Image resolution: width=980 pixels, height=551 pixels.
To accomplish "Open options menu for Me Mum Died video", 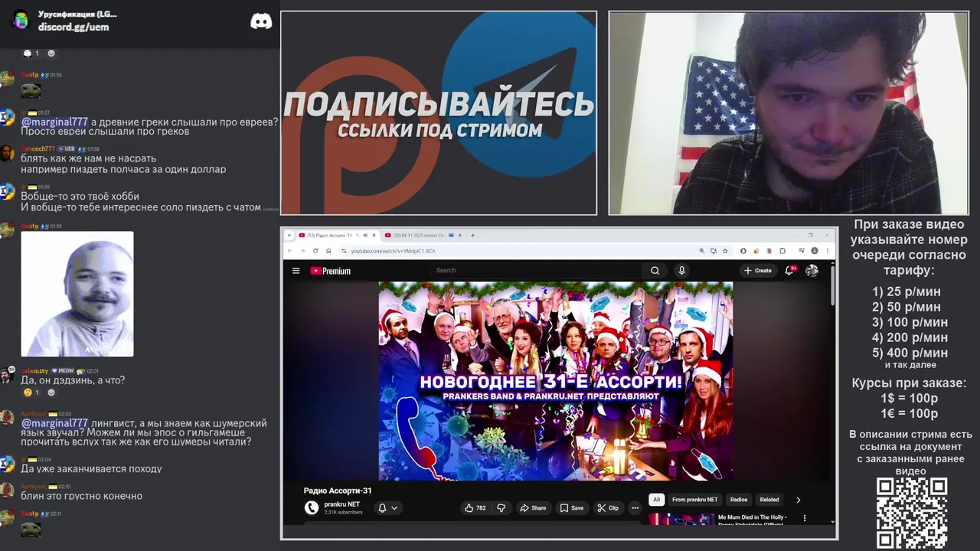I will coord(804,518).
